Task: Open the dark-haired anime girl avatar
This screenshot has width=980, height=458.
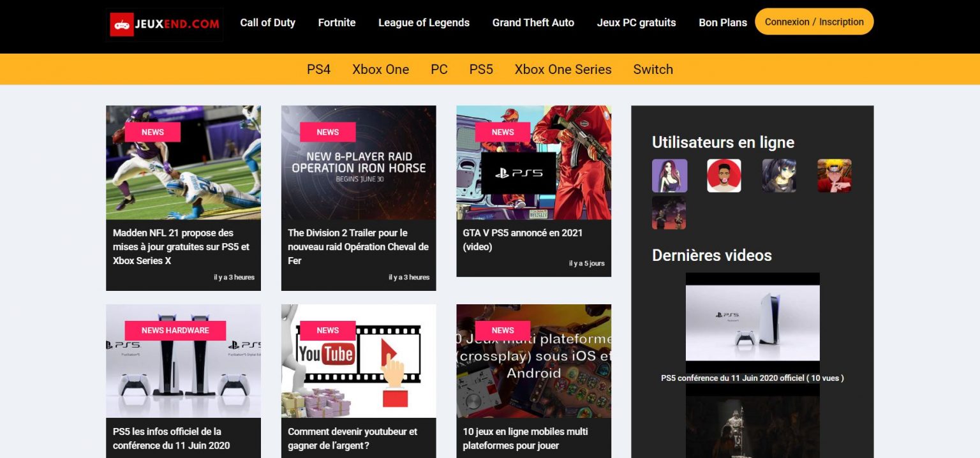Action: pos(779,175)
